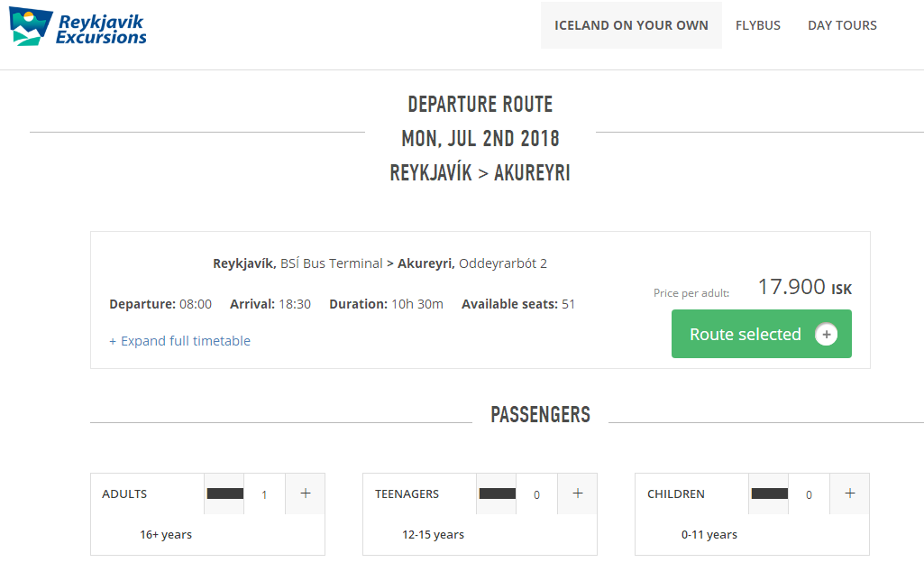Click the Children quantity value
Image resolution: width=924 pixels, height=581 pixels.
(x=809, y=494)
